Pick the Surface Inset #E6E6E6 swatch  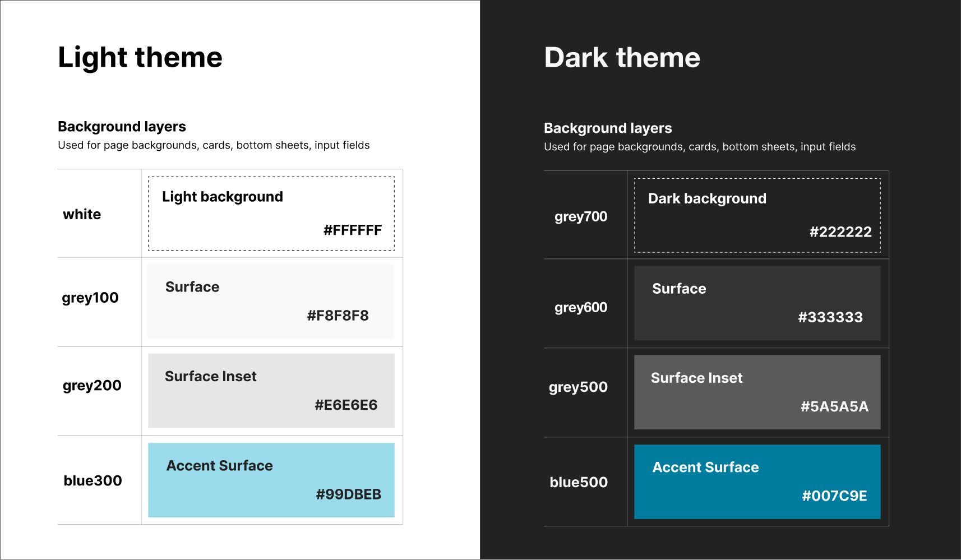pyautogui.click(x=271, y=391)
